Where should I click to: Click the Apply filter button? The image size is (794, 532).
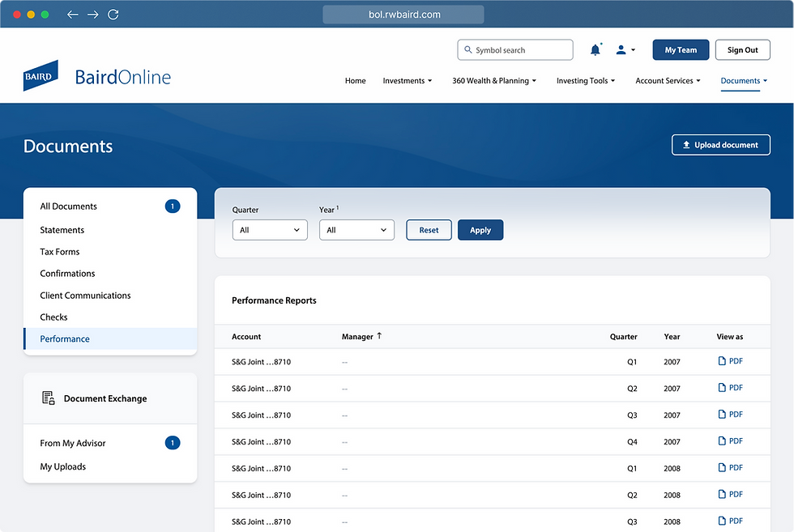[480, 230]
